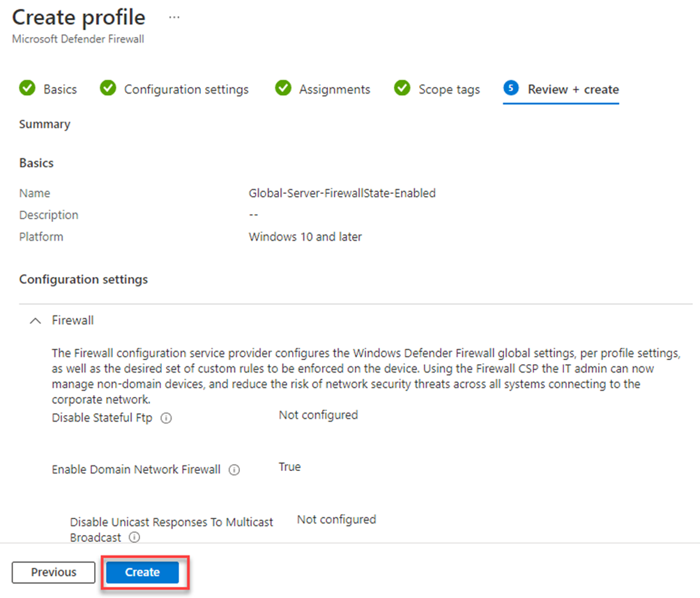Collapse the Firewall section chevron

36,321
